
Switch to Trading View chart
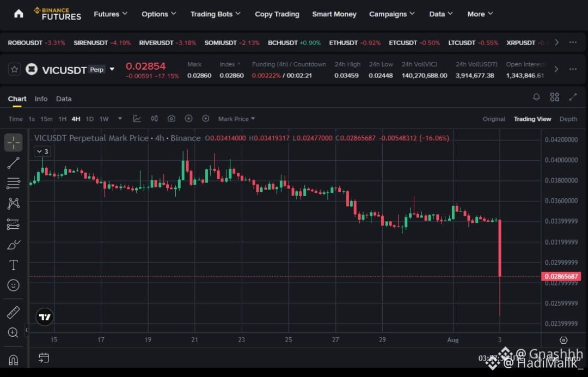pos(532,119)
